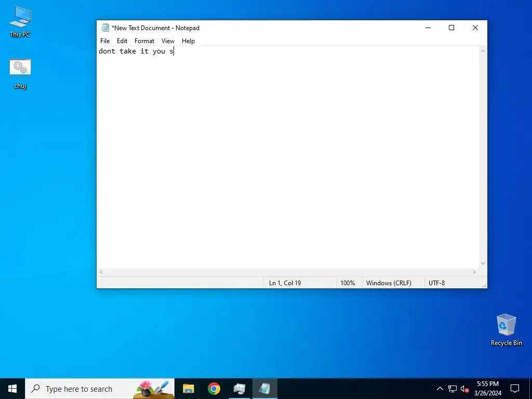Select the chuj desktop file icon
The height and width of the screenshot is (399, 532).
[x=20, y=74]
